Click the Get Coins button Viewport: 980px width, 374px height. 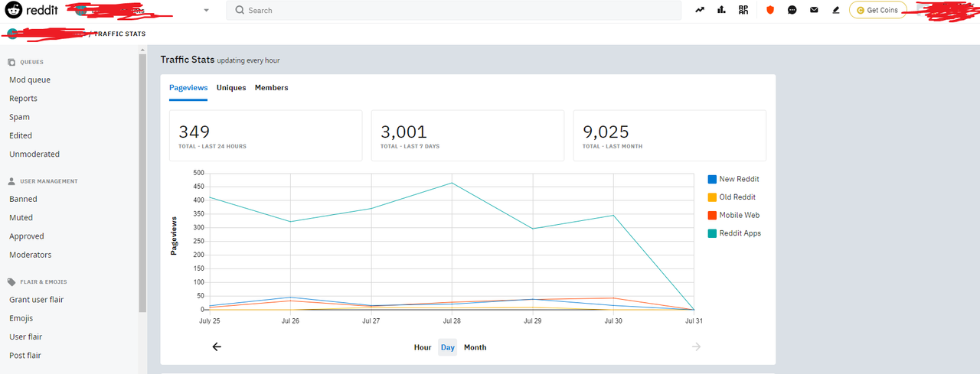pos(878,10)
